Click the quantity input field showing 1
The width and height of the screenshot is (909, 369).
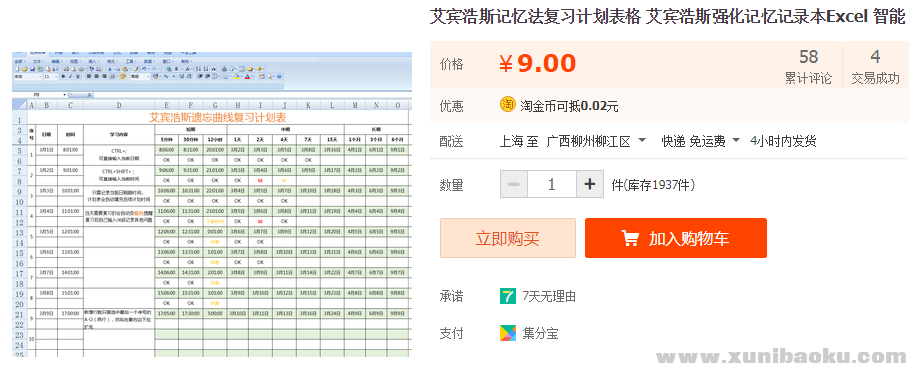(x=552, y=184)
